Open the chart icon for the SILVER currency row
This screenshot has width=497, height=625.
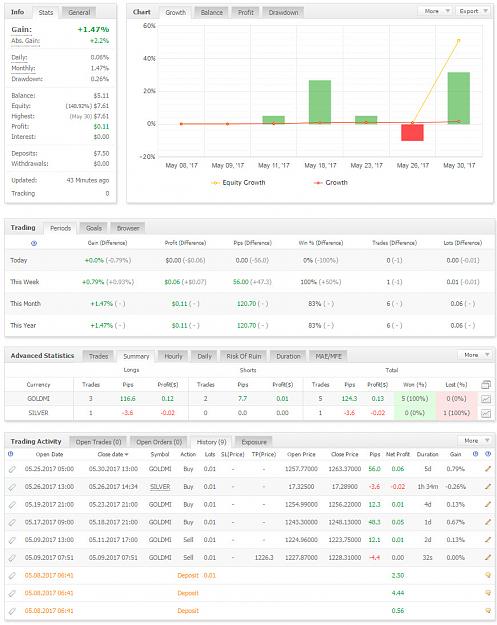[486, 413]
